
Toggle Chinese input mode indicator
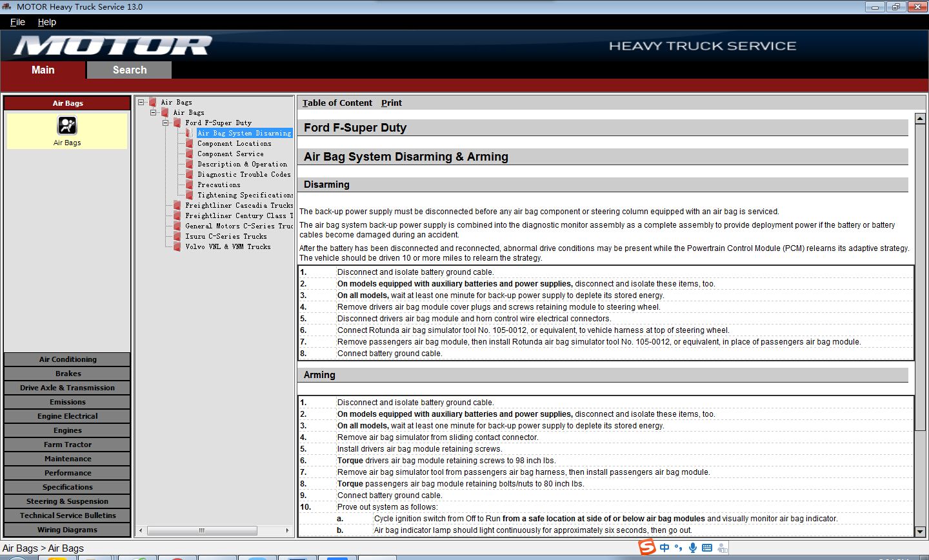(664, 548)
